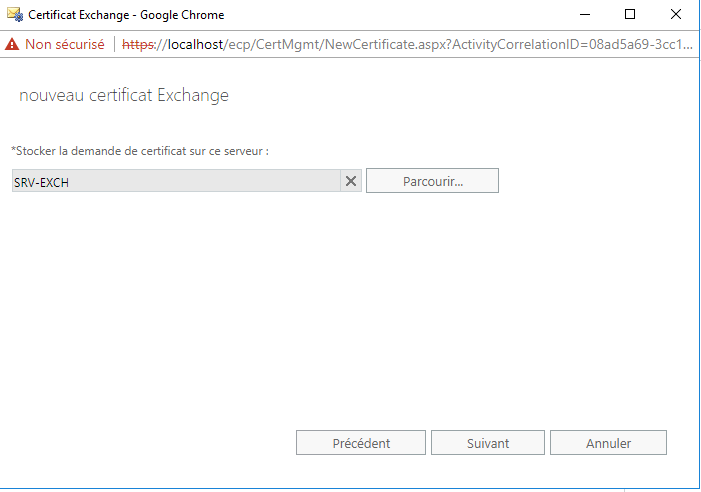The width and height of the screenshot is (701, 492).
Task: Open the Non sécurisé site info label
Action: tap(65, 44)
